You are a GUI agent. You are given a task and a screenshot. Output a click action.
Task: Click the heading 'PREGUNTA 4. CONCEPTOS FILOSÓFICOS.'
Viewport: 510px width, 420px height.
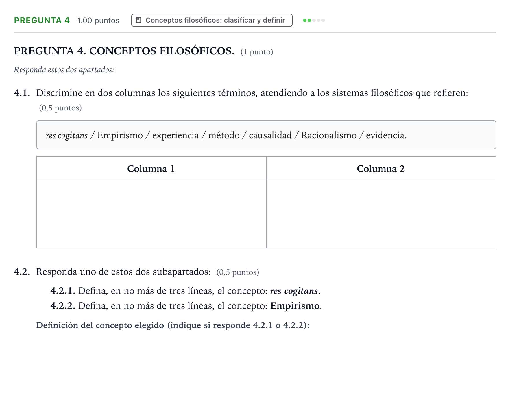[x=124, y=51]
